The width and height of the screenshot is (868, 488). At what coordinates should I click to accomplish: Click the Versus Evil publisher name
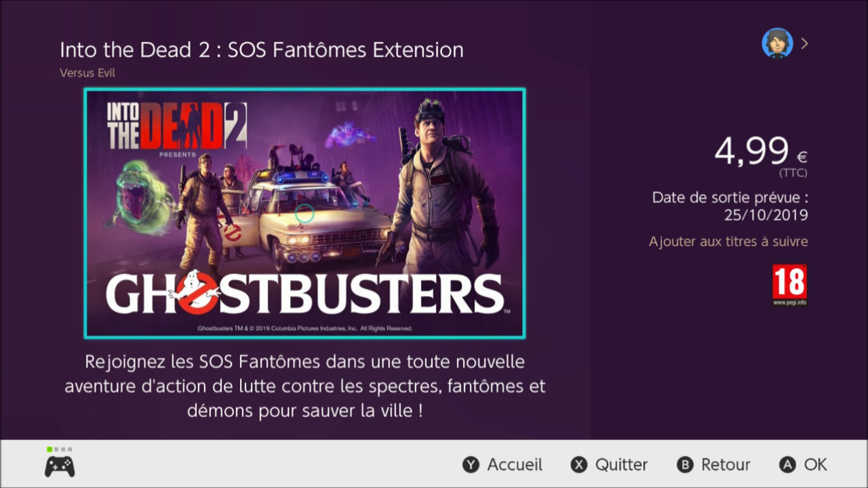point(87,73)
